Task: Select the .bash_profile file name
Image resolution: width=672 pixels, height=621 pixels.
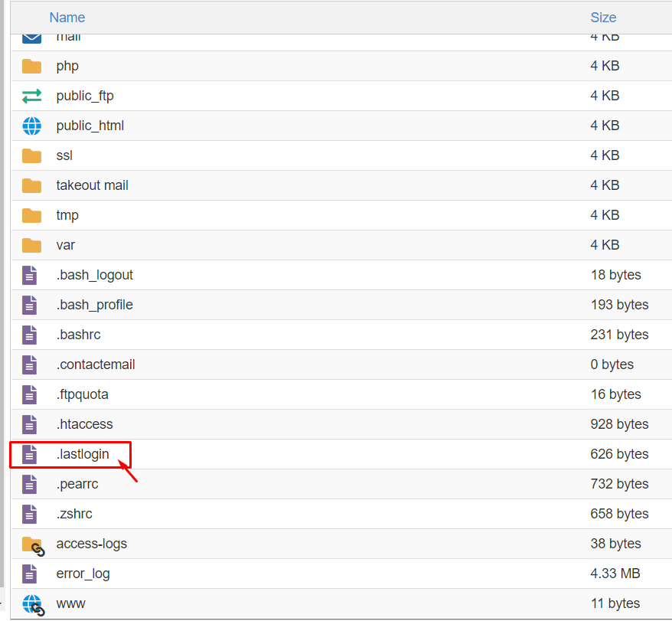Action: (x=94, y=305)
